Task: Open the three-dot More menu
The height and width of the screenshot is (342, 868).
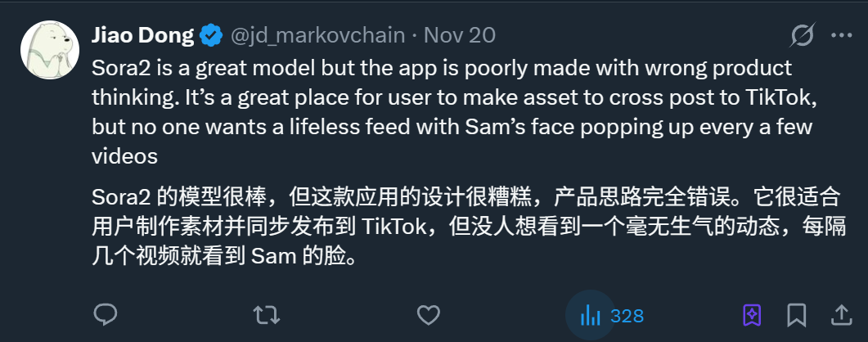Action: coord(841,36)
